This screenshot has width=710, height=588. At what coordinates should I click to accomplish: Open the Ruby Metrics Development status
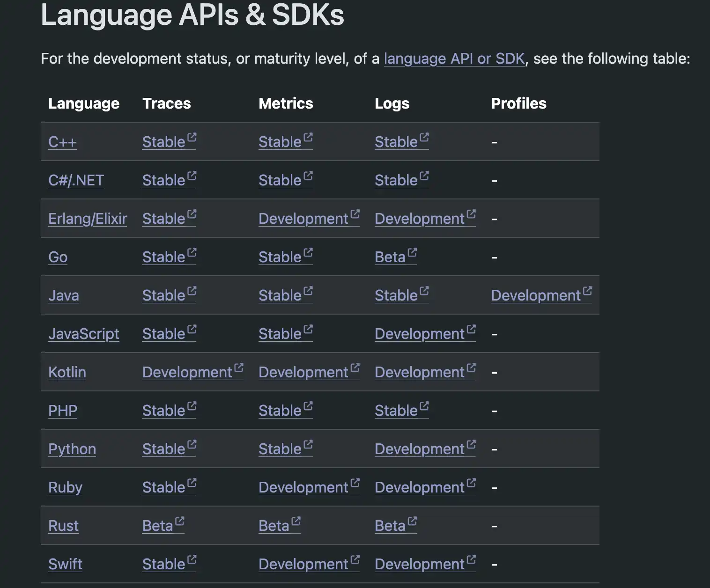coord(309,487)
